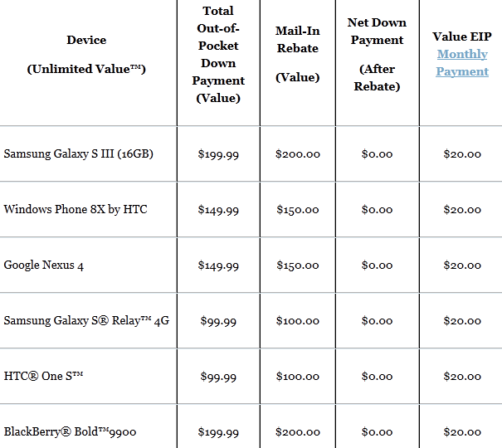502x448 pixels.
Task: Select the $200.00 rebate for BlackBerry Bold 9900
Action: click(x=297, y=431)
